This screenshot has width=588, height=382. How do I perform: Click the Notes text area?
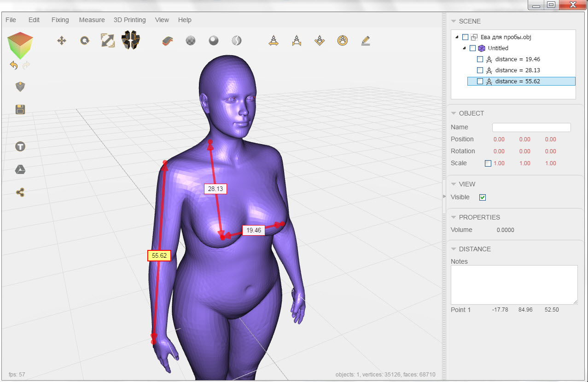(514, 284)
